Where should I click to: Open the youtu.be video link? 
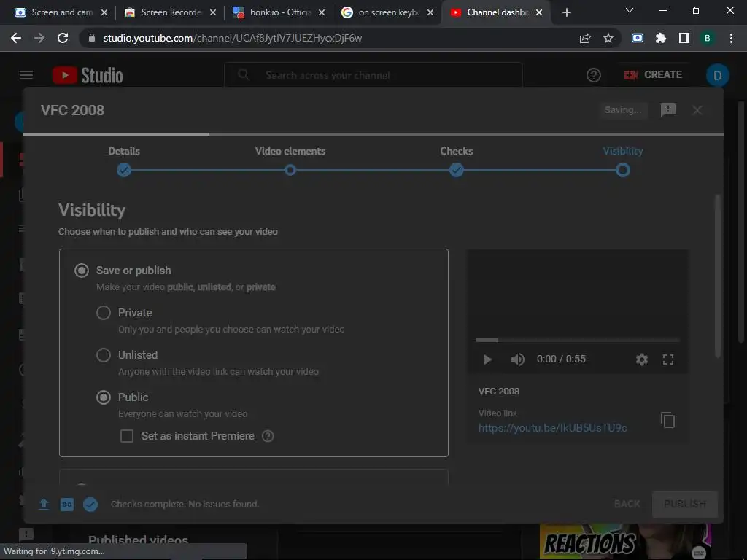(x=553, y=428)
